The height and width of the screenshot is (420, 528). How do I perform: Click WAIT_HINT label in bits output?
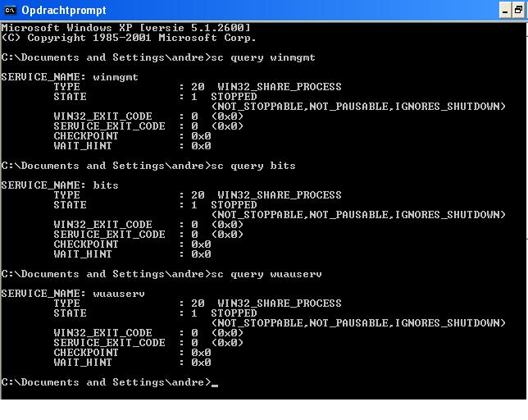pyautogui.click(x=83, y=254)
